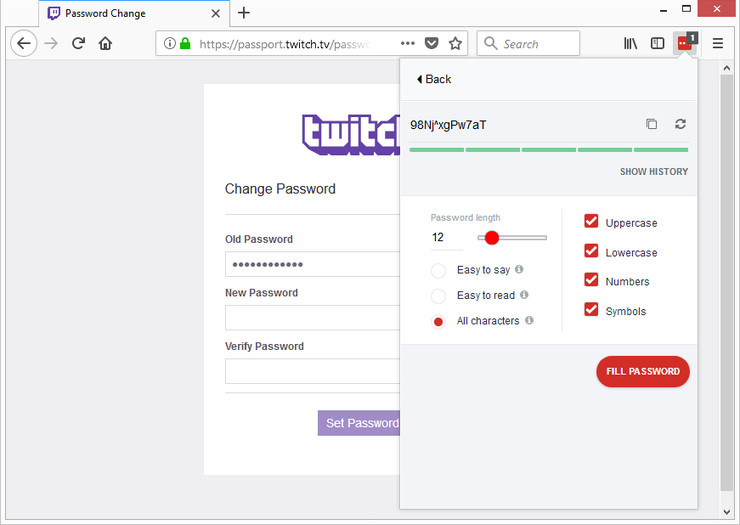The height and width of the screenshot is (525, 740).
Task: Bookmark this page with the star icon
Action: [455, 44]
